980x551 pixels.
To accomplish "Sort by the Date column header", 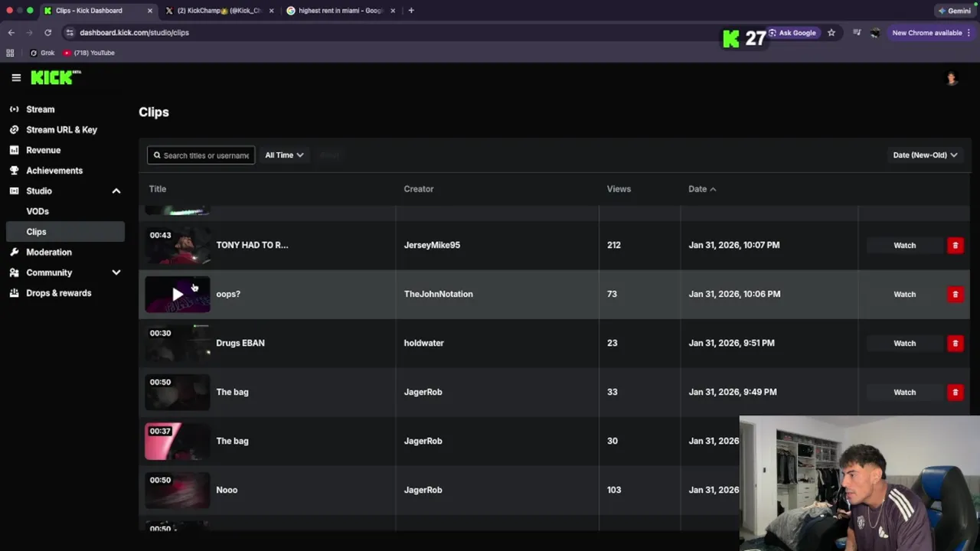I will coord(702,189).
